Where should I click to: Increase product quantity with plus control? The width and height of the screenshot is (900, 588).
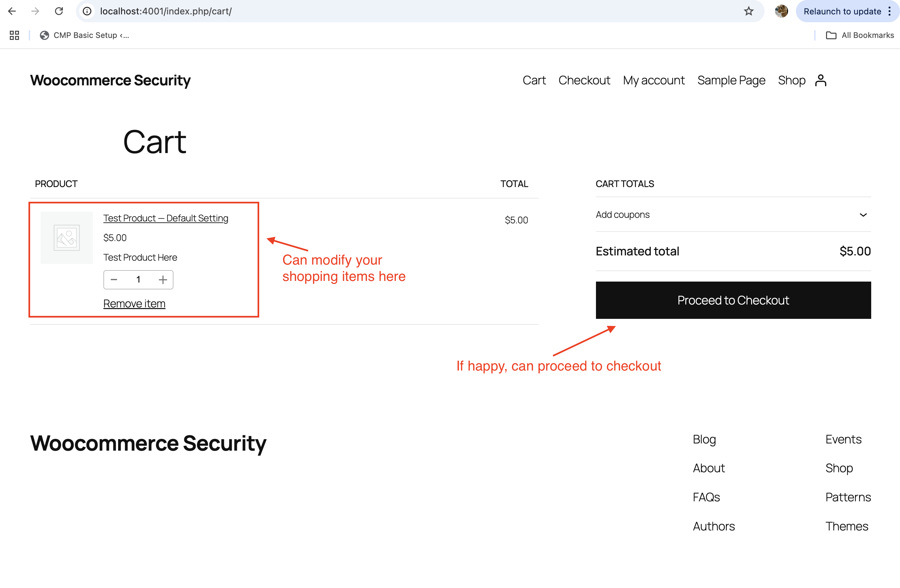pos(163,280)
